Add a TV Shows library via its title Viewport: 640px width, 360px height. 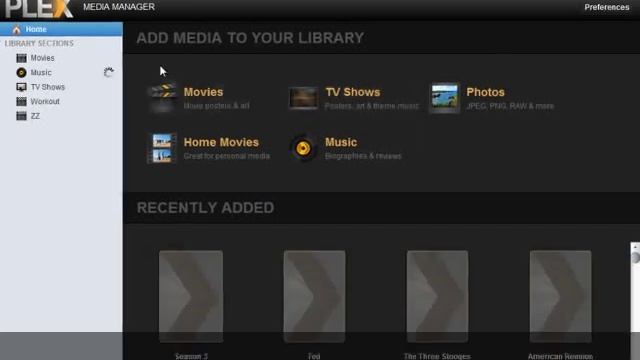point(353,92)
